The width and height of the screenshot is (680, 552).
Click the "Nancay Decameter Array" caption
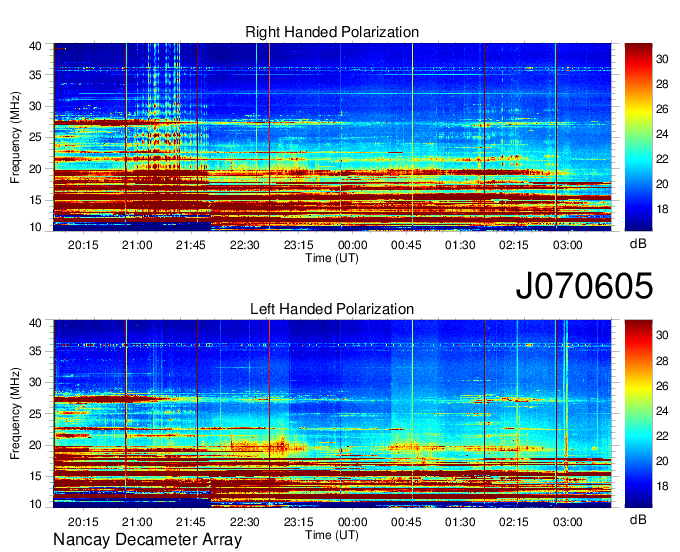pos(147,540)
